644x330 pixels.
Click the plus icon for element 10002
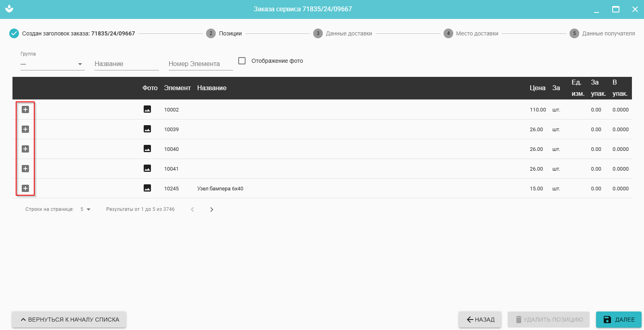tap(25, 109)
